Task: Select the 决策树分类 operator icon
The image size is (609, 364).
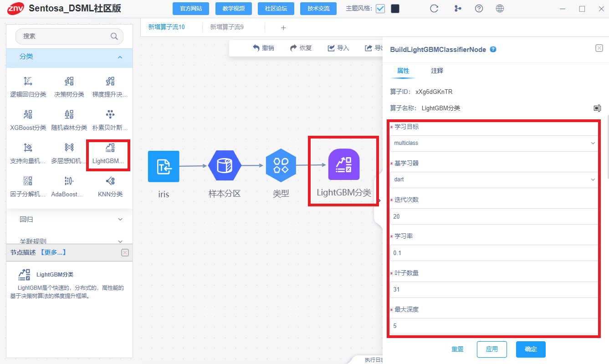Action: (x=69, y=82)
